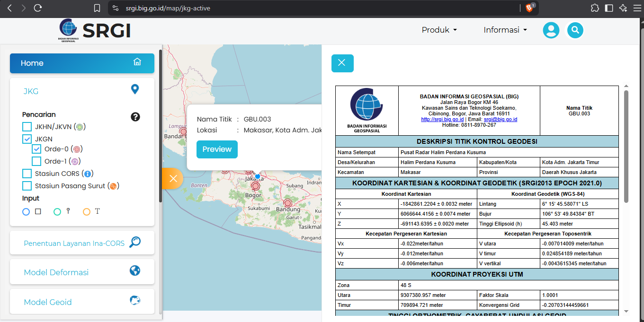644x322 pixels.
Task: Click the Bujur value 106° 53' 49.84384" BT
Action: (580, 214)
